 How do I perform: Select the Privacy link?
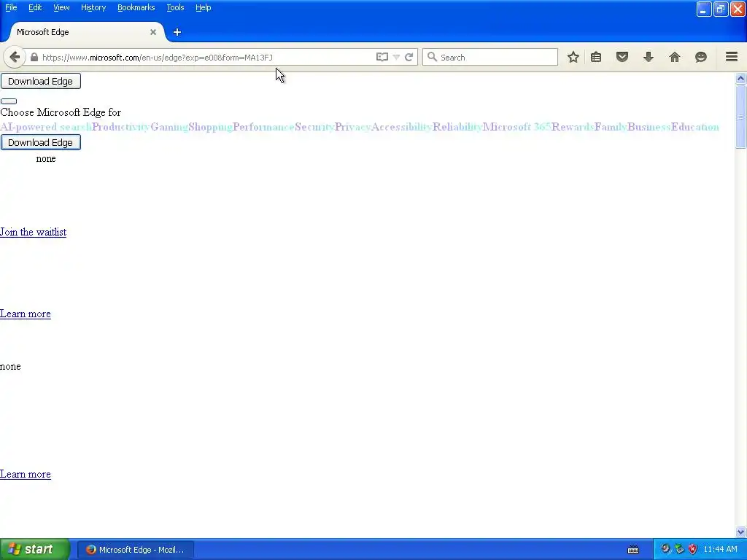click(352, 127)
